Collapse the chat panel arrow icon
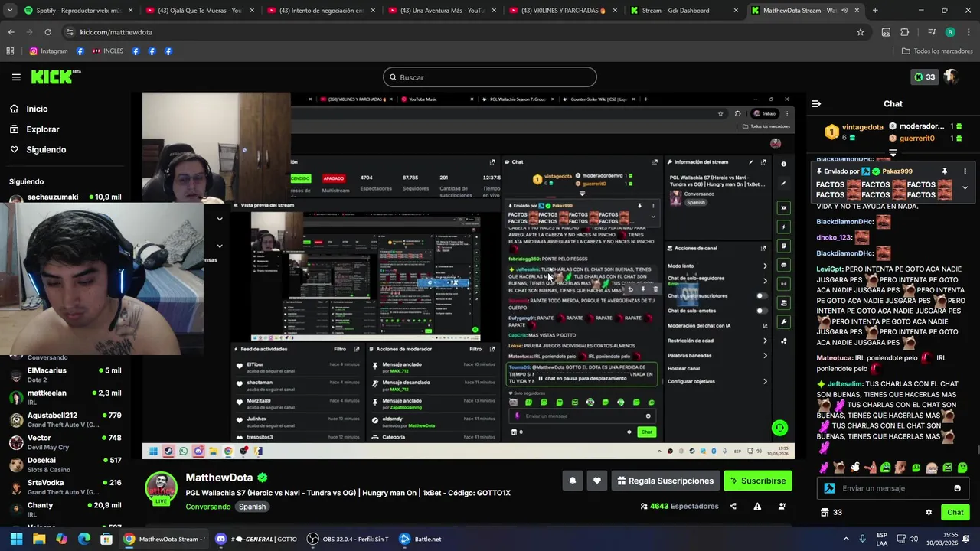Screen dimensions: 980x551 pyautogui.click(x=816, y=103)
